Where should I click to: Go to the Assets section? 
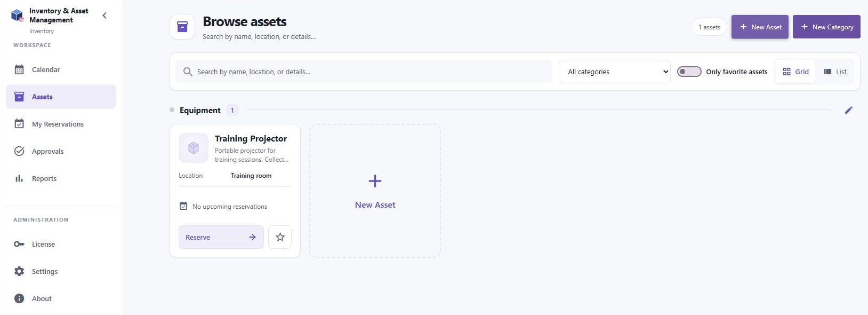[61, 97]
